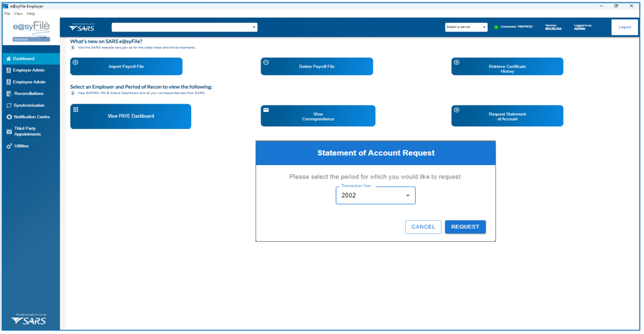The width and height of the screenshot is (644, 334).
Task: Click the Third Party Appointments icon
Action: tap(8, 131)
